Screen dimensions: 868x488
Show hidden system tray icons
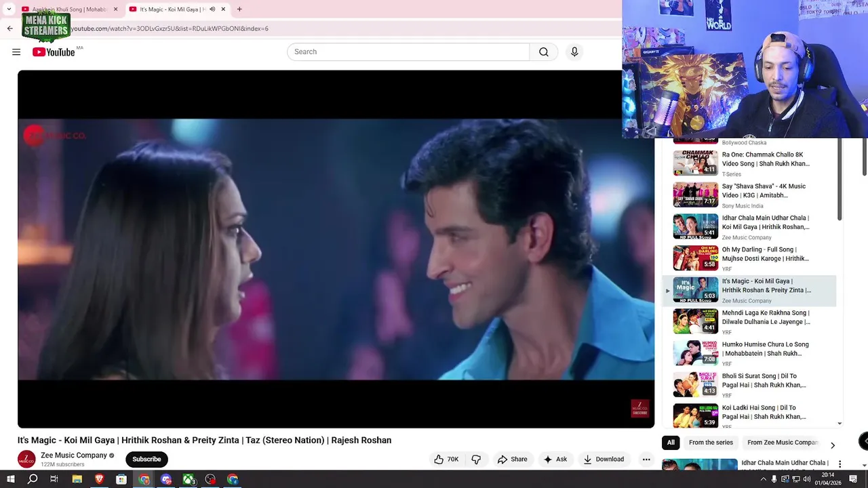(x=763, y=479)
